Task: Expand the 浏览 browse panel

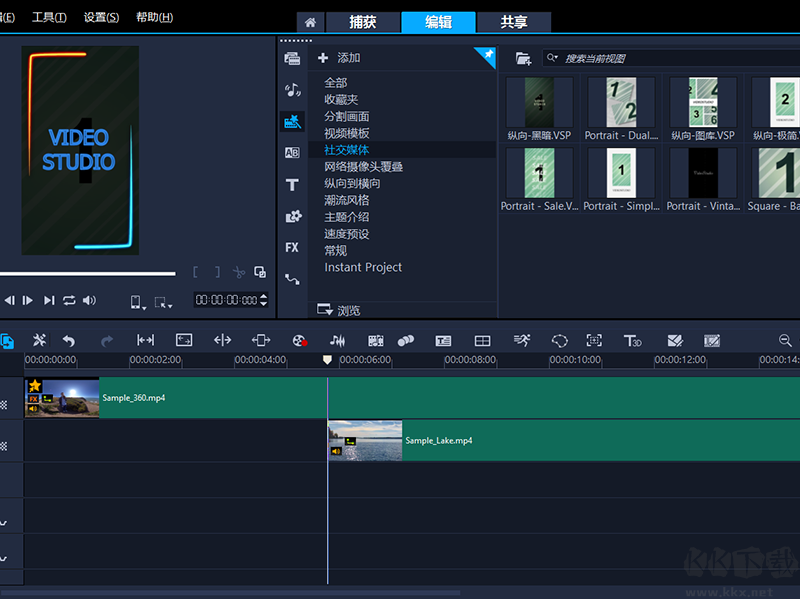Action: [340, 311]
